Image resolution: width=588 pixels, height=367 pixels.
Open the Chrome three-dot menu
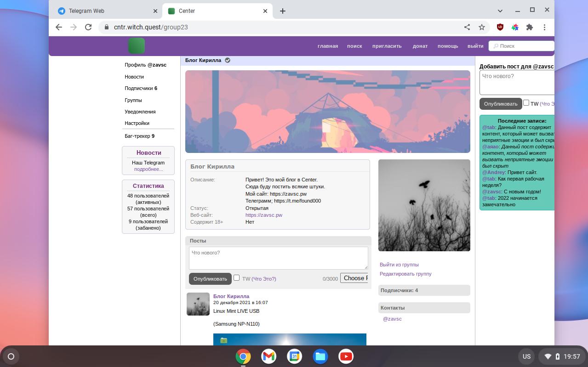pyautogui.click(x=544, y=27)
